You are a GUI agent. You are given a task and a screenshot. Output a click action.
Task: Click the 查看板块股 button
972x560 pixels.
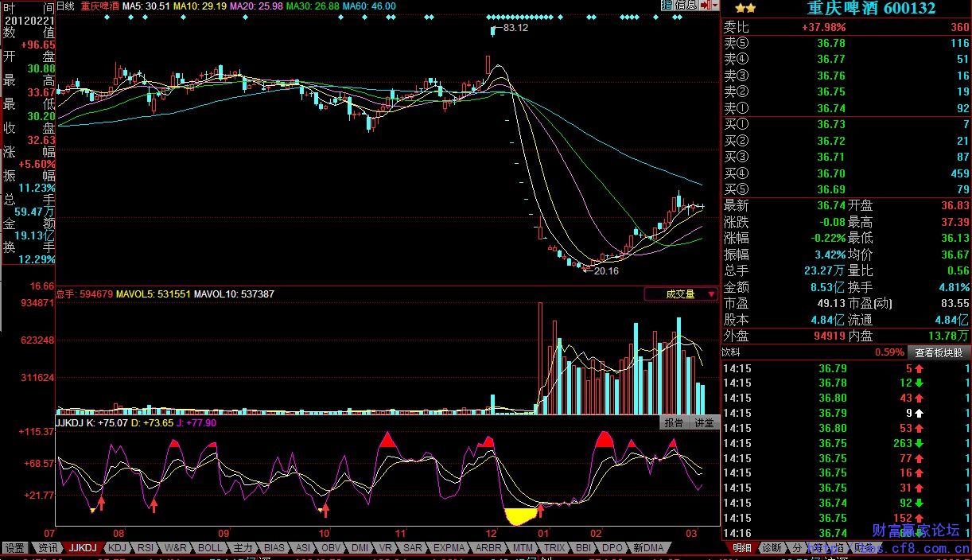tap(938, 352)
